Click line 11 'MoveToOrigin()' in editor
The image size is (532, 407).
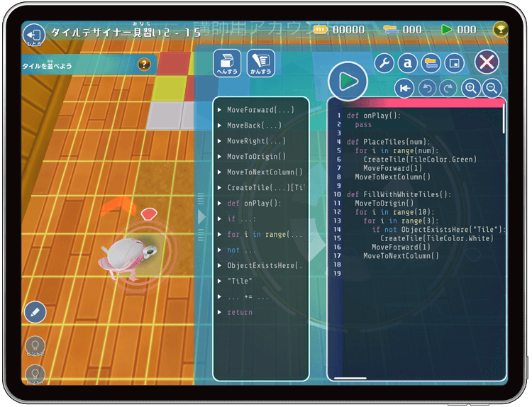tap(384, 203)
